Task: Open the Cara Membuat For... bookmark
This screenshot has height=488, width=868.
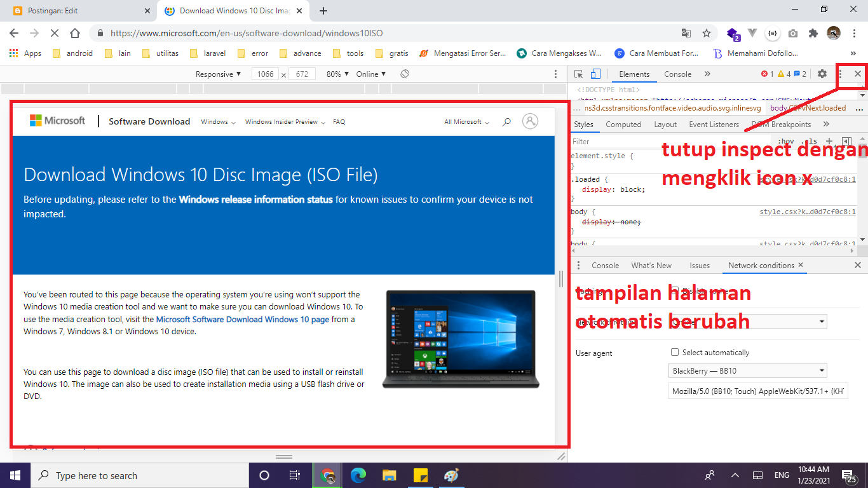Action: [x=656, y=53]
